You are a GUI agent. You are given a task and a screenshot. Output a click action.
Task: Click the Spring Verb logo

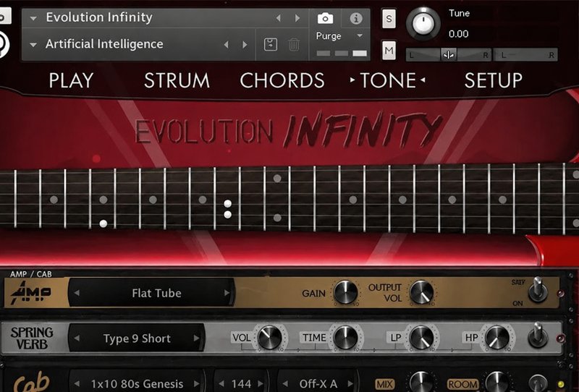pos(32,338)
